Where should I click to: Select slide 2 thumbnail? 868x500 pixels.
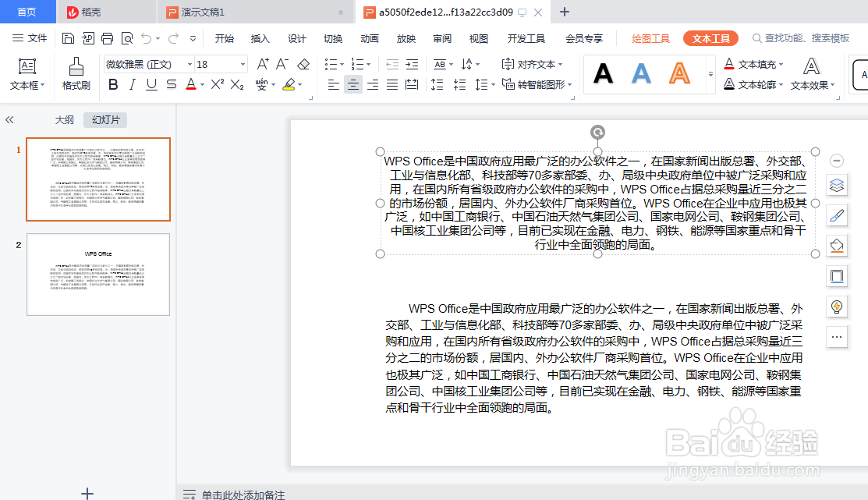click(98, 275)
